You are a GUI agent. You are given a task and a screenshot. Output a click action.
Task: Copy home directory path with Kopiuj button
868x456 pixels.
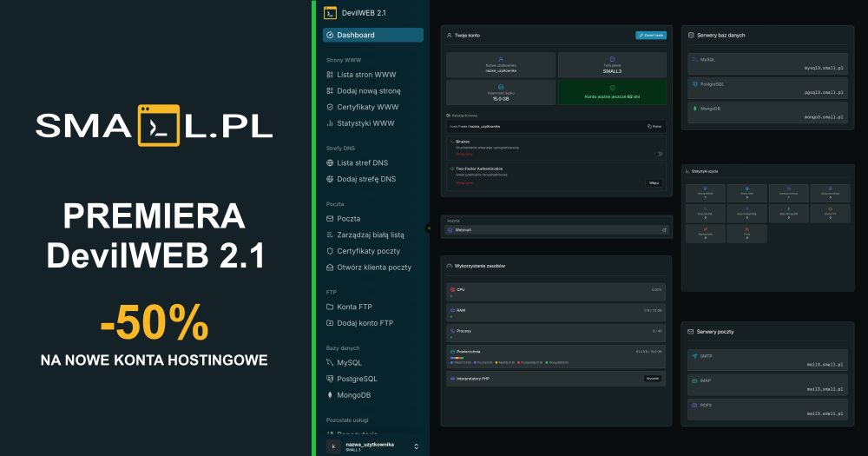[x=654, y=126]
